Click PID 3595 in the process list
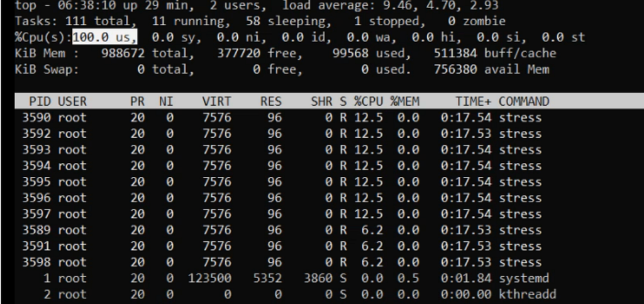This screenshot has width=644, height=304. coord(36,181)
